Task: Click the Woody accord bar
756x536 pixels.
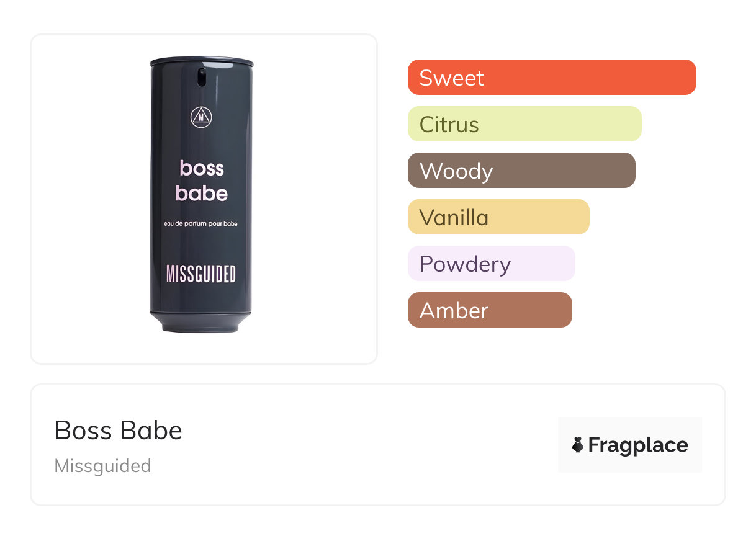Action: (x=521, y=171)
